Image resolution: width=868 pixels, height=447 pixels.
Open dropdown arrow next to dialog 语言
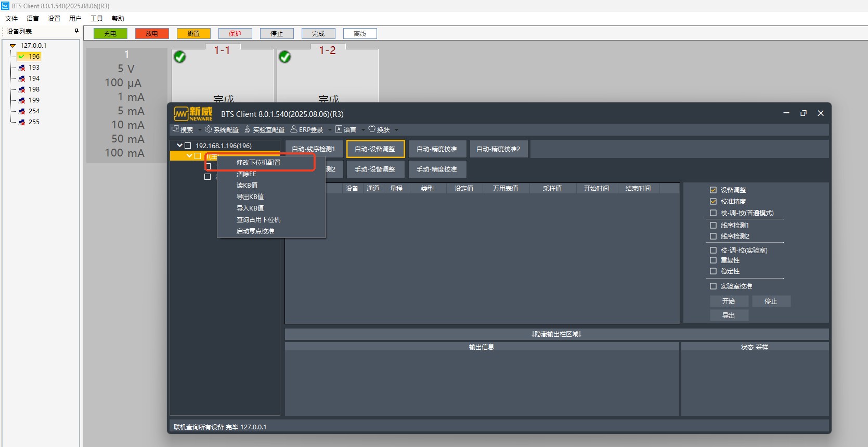(x=363, y=130)
